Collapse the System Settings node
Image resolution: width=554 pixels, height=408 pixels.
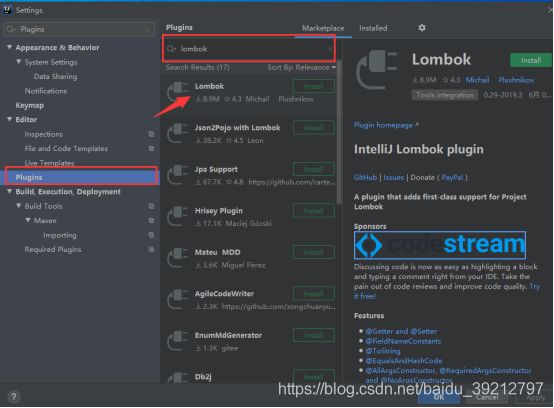click(19, 61)
